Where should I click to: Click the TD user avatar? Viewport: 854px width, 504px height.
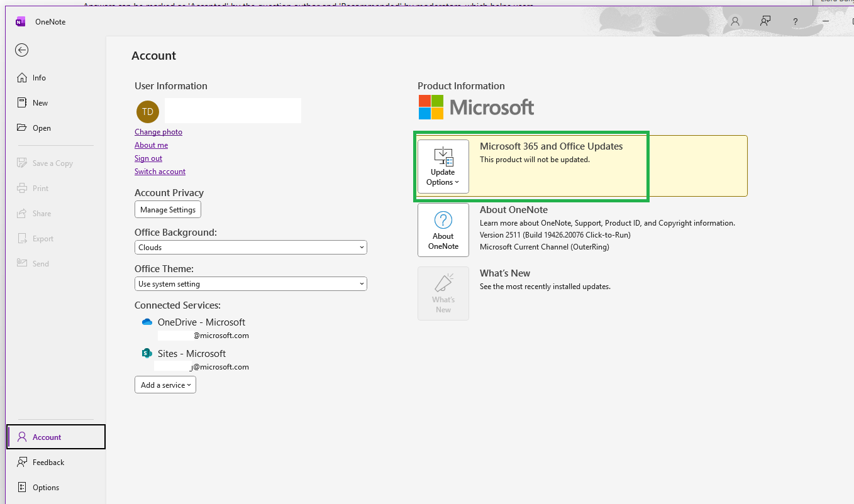point(148,111)
